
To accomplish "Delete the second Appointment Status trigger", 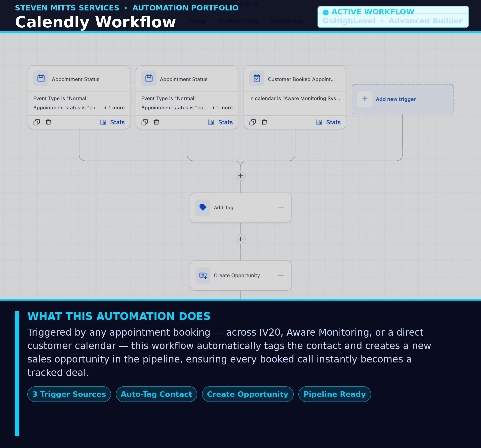I will (x=157, y=122).
